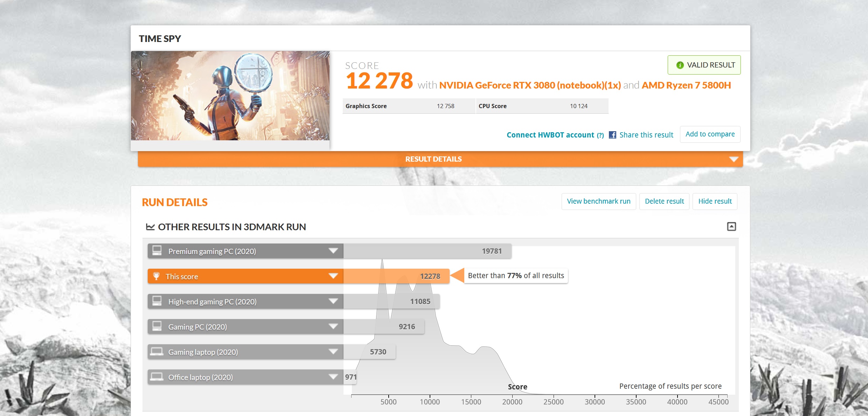This screenshot has width=868, height=416.
Task: Click the Delete result button
Action: pos(664,202)
